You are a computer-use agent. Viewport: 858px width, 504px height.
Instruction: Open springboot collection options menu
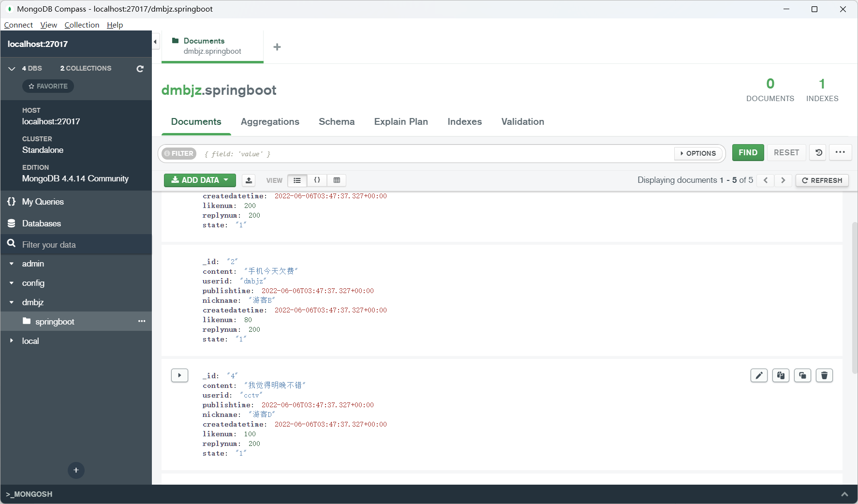point(142,321)
